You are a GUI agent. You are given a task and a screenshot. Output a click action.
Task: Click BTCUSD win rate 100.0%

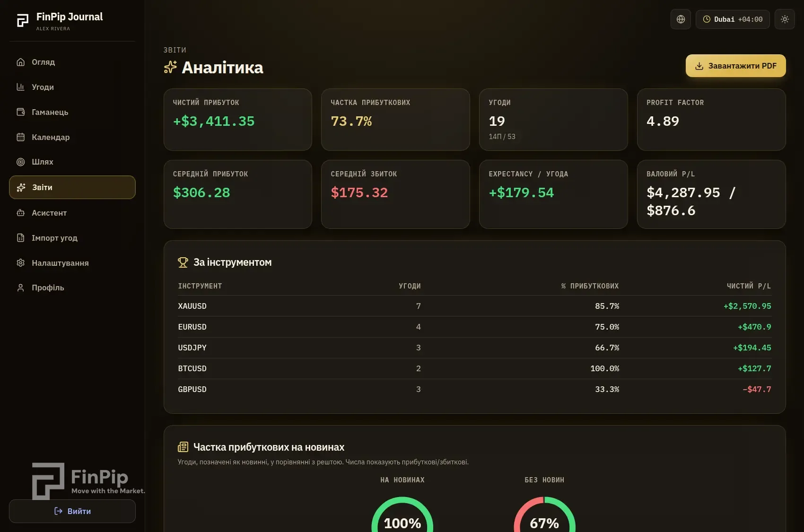tap(604, 368)
